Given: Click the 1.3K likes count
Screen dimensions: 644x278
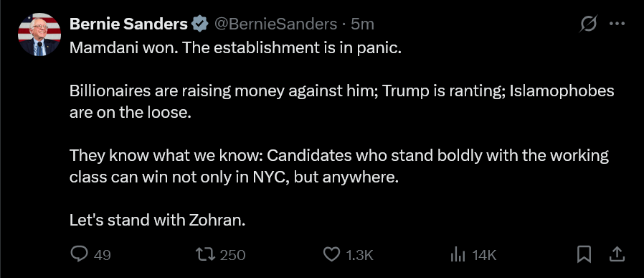Looking at the screenshot, I should click(x=359, y=256).
